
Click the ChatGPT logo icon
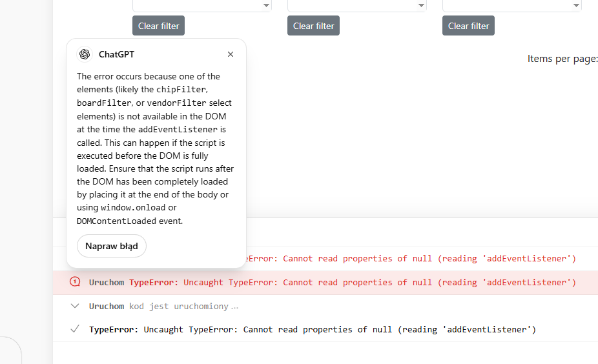(x=85, y=54)
